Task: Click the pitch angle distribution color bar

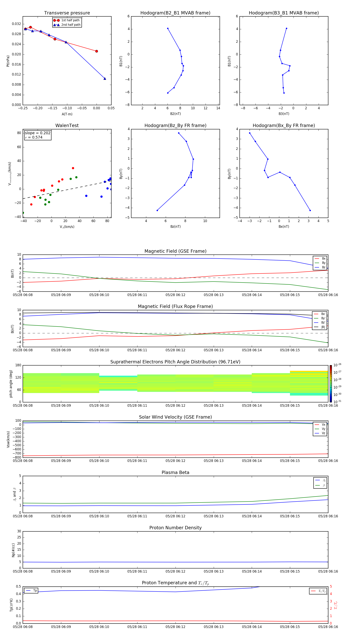Action: [331, 384]
